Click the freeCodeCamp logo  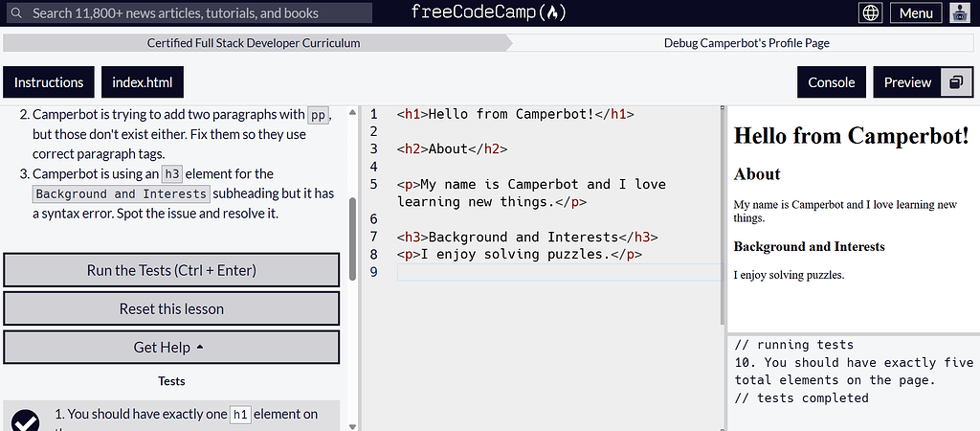coord(489,13)
